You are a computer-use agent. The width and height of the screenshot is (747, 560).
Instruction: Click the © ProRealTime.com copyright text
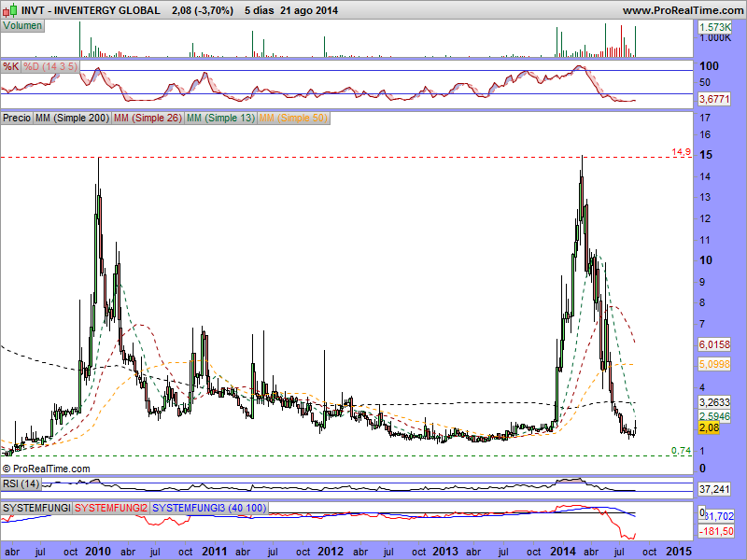pyautogui.click(x=46, y=469)
